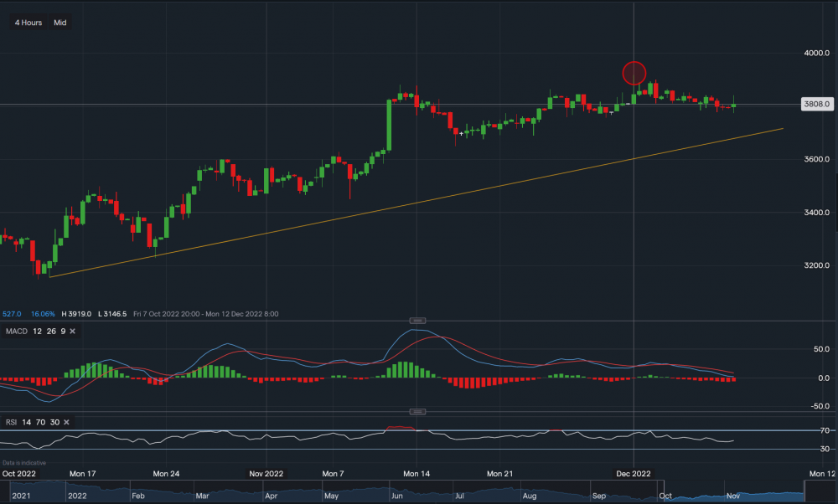Click the white crosshair marker on the chart

[462, 133]
